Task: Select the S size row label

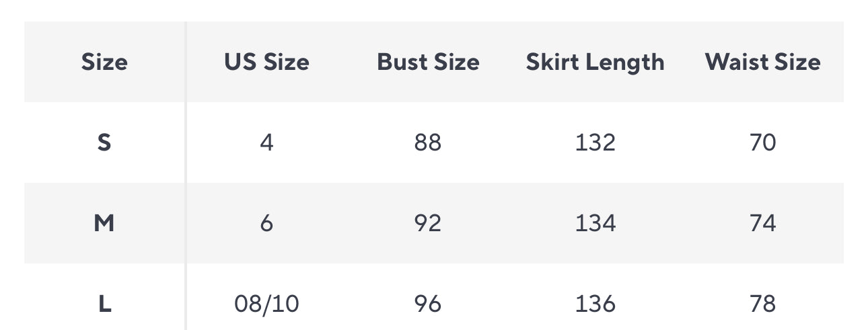Action: (104, 142)
